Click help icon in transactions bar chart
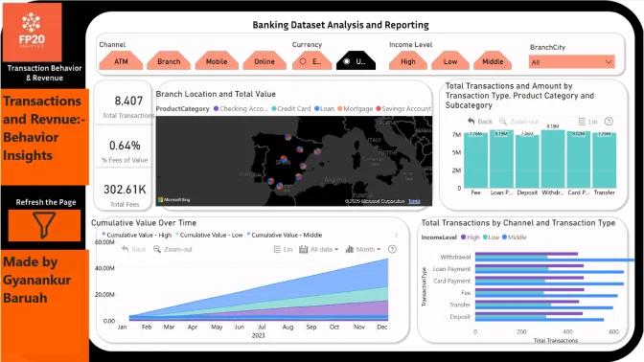Screen dimensions: 644x362 [x=609, y=122]
